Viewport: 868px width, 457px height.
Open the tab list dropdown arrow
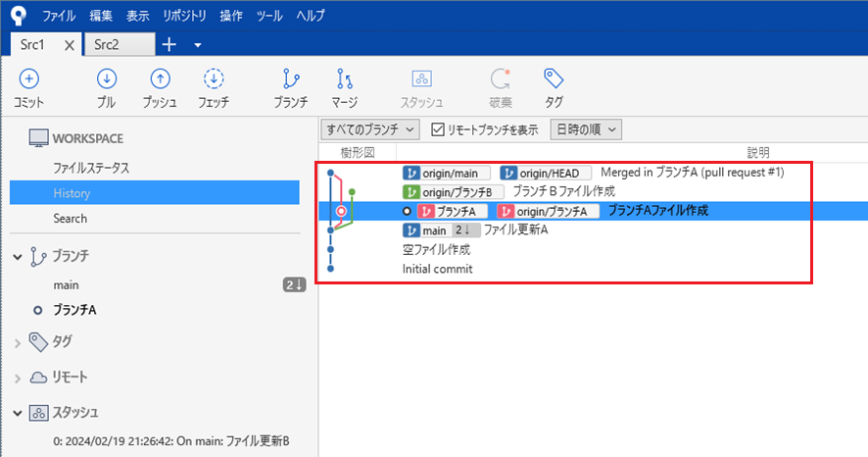tap(198, 45)
